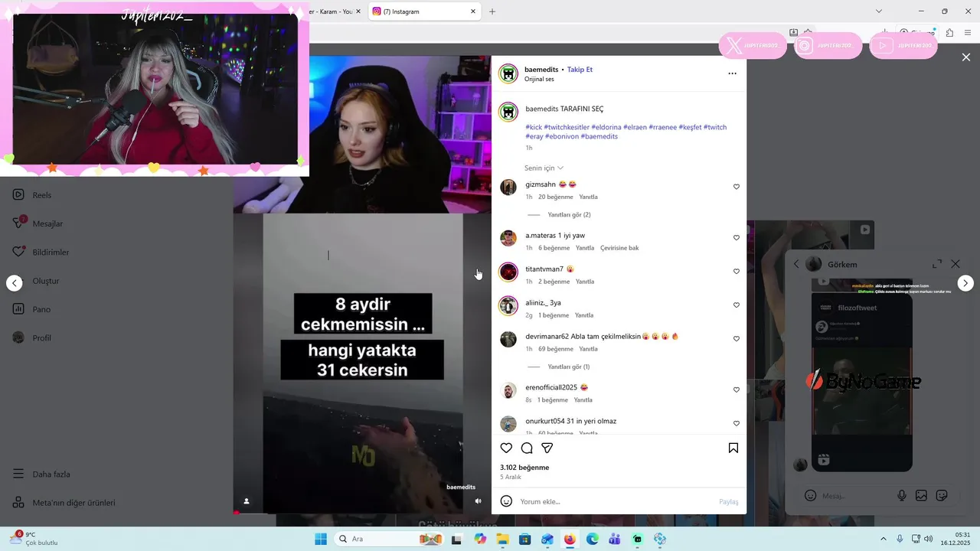Image resolution: width=980 pixels, height=551 pixels.
Task: Save the post with bookmark icon
Action: pyautogui.click(x=733, y=448)
